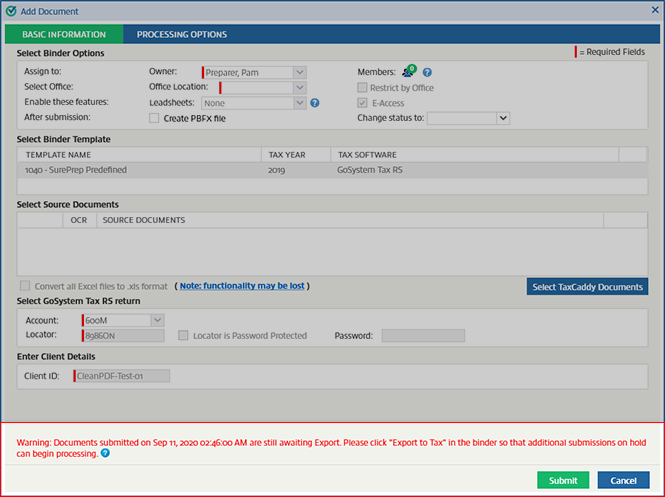
Task: Check Locator is Password Protected
Action: click(x=183, y=336)
